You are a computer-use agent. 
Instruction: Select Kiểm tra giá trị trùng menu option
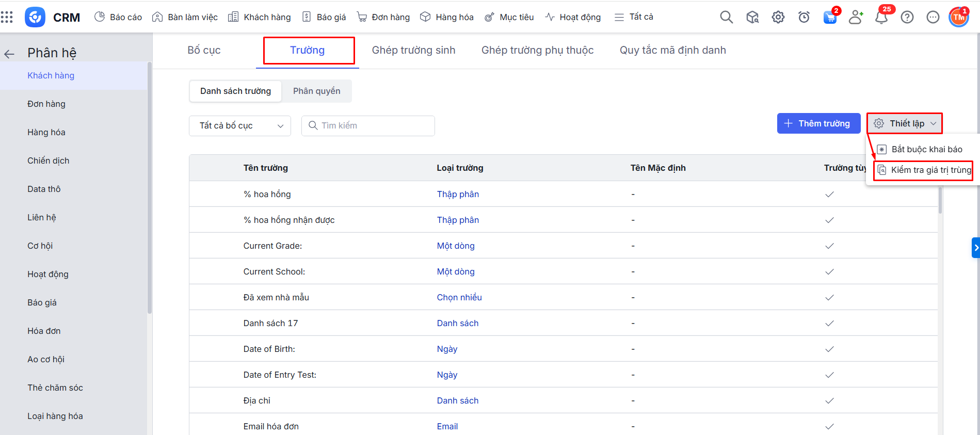point(924,170)
